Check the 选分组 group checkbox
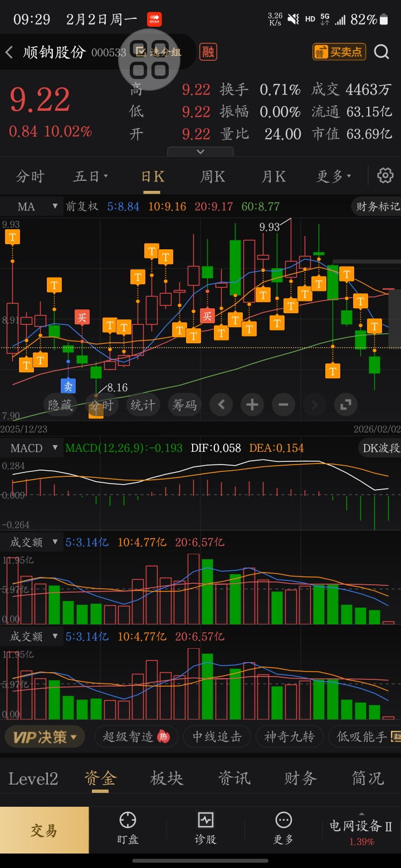Viewport: 401px width, 868px height. click(140, 52)
